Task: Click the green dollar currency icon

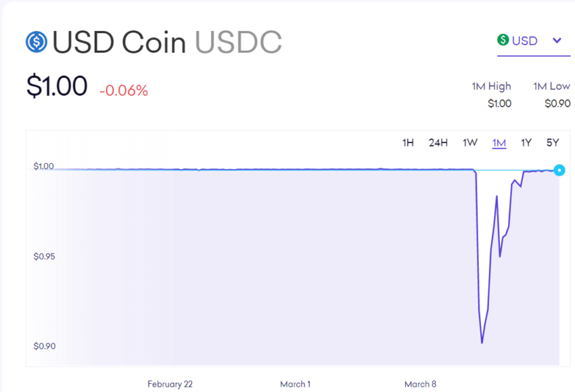Action: pos(503,41)
